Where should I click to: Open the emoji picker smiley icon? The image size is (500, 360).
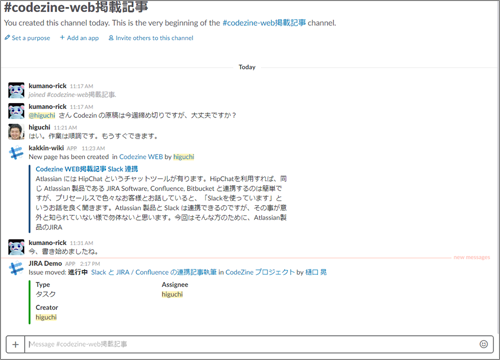[483, 344]
